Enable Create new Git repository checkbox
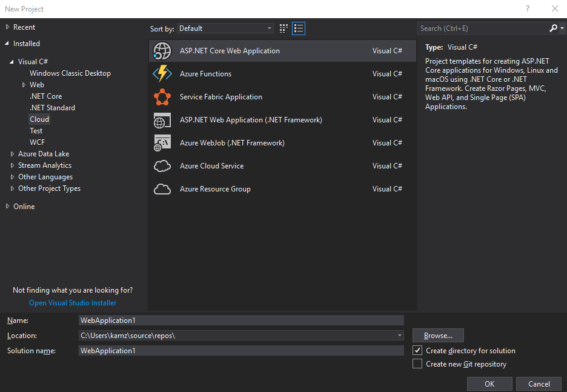This screenshot has width=567, height=392. point(417,364)
